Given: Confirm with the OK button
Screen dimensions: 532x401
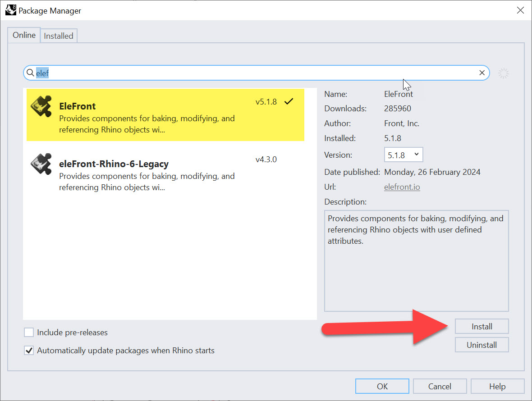Looking at the screenshot, I should pyautogui.click(x=382, y=386).
